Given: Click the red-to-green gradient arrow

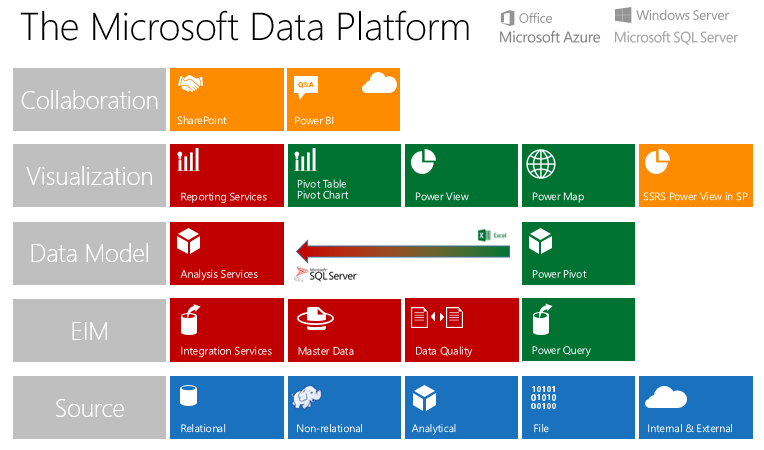Looking at the screenshot, I should point(400,252).
